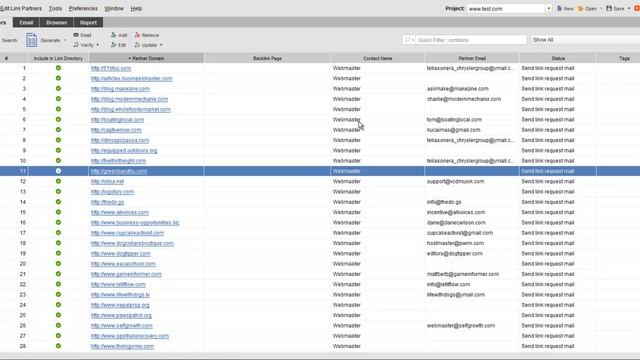Open the blog.makezine.com partner link
640x360 pixels.
pos(120,89)
